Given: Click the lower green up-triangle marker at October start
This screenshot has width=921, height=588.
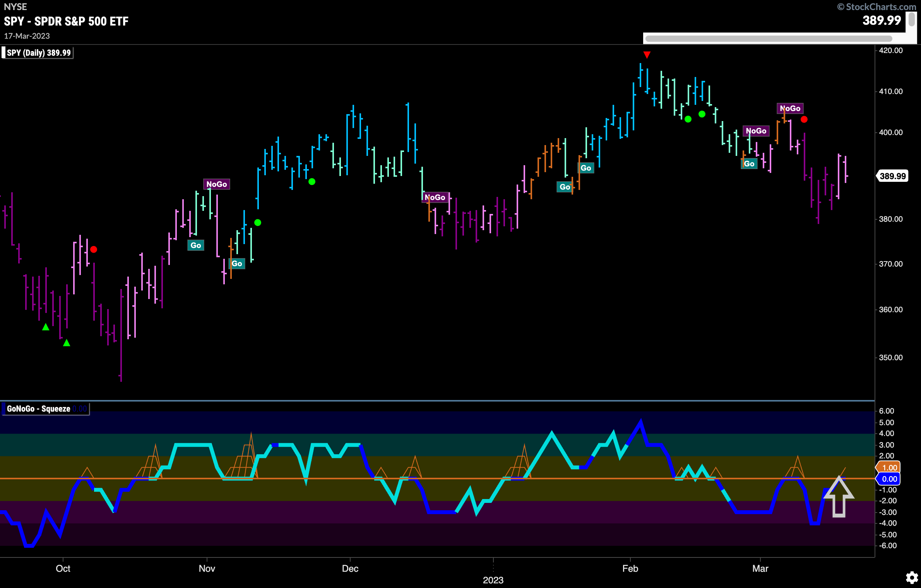Looking at the screenshot, I should coord(67,343).
